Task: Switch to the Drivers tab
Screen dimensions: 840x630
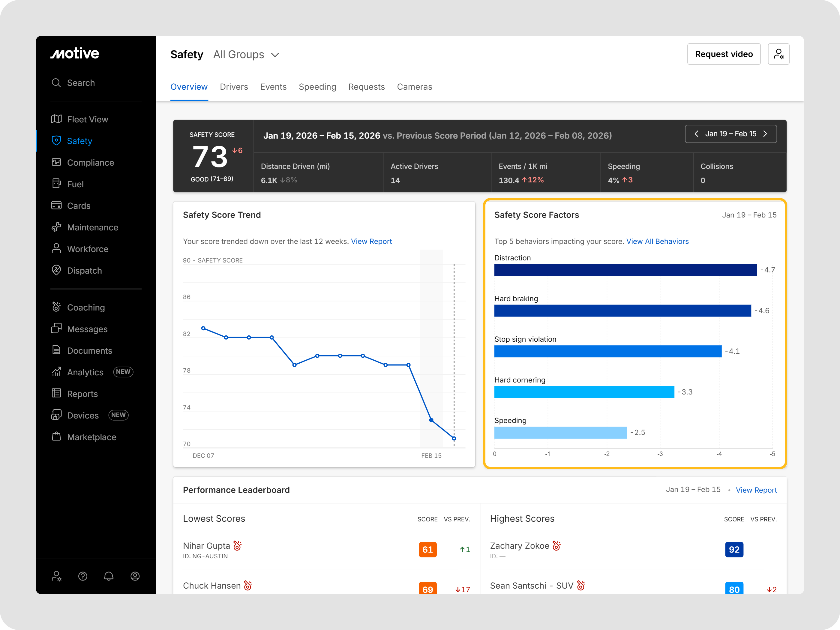Action: (233, 87)
